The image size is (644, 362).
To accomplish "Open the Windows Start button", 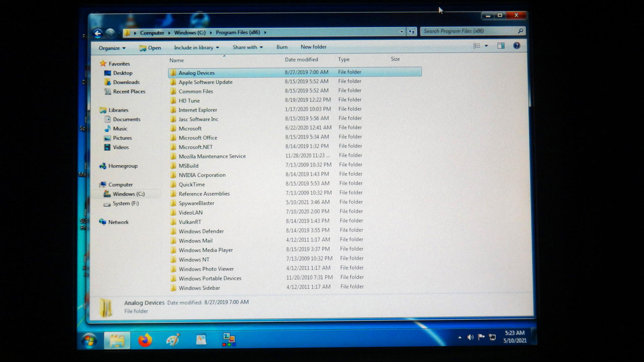I will pyautogui.click(x=89, y=341).
